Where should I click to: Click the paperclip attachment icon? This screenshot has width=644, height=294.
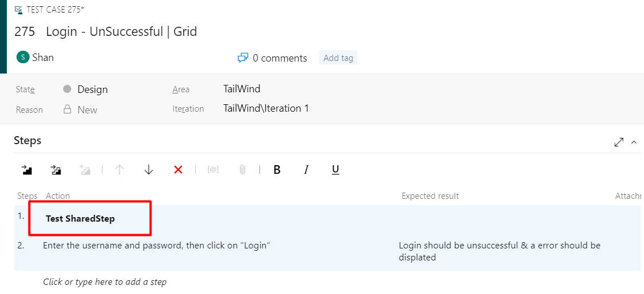(243, 169)
